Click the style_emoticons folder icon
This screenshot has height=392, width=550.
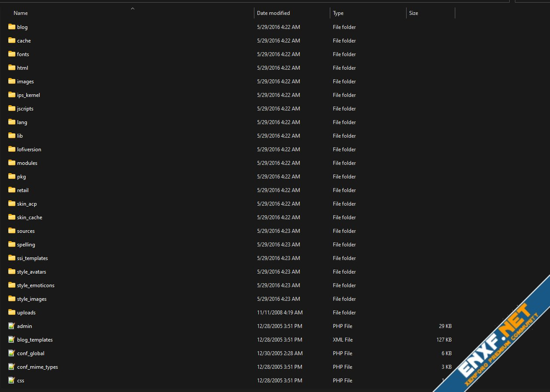click(x=12, y=285)
